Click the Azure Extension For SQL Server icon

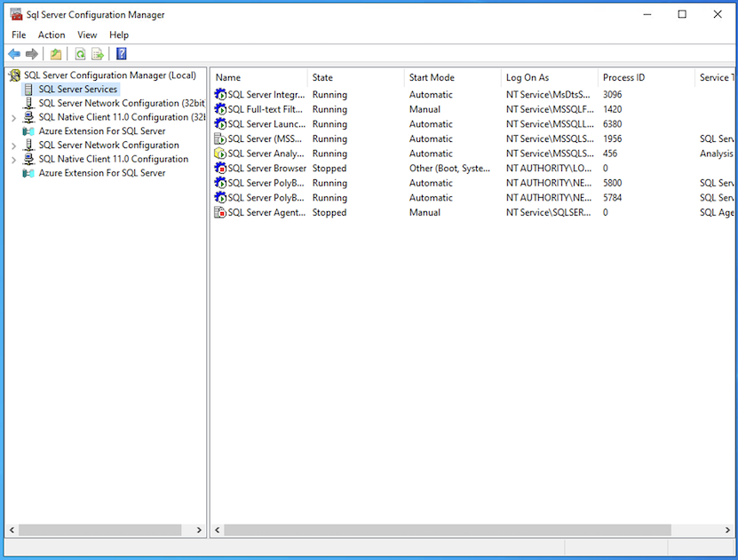point(28,130)
